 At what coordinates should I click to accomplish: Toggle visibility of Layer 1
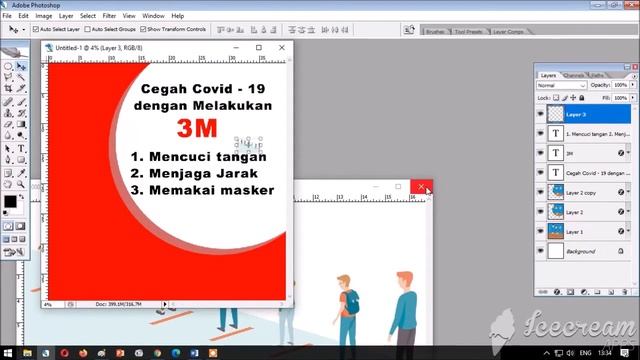click(x=541, y=231)
